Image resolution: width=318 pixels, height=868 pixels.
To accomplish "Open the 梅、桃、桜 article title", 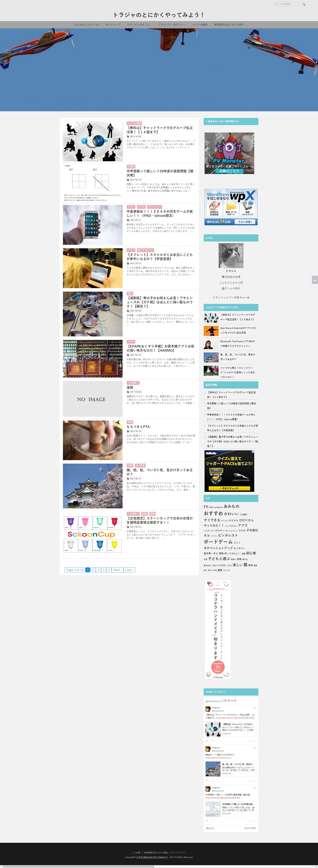I will [159, 472].
